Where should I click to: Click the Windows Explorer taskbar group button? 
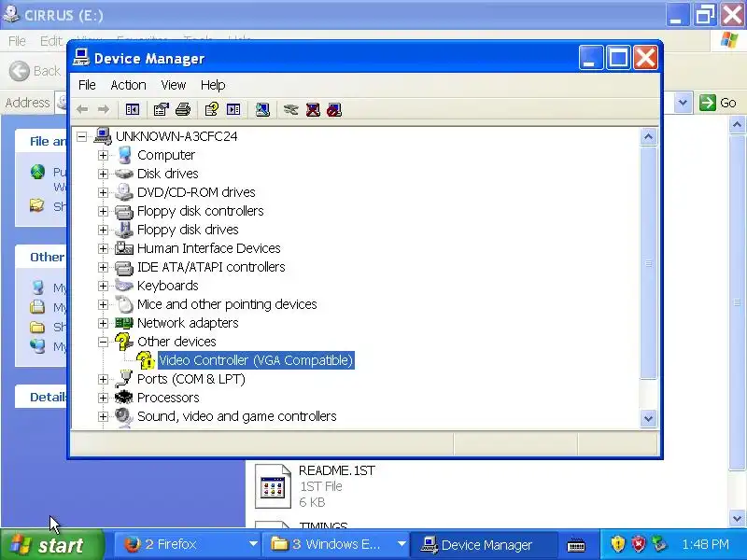pos(336,544)
